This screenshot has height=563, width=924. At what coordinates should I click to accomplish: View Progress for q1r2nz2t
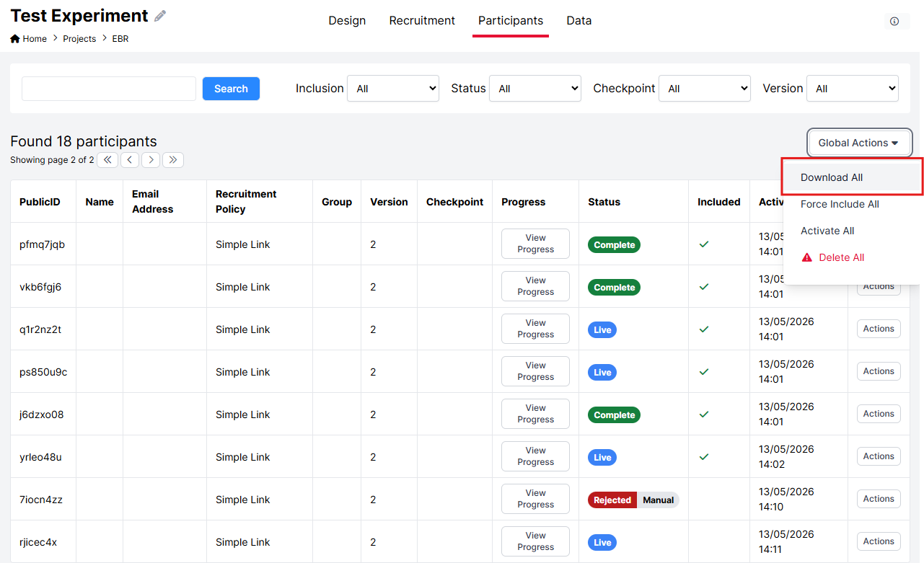pyautogui.click(x=535, y=329)
